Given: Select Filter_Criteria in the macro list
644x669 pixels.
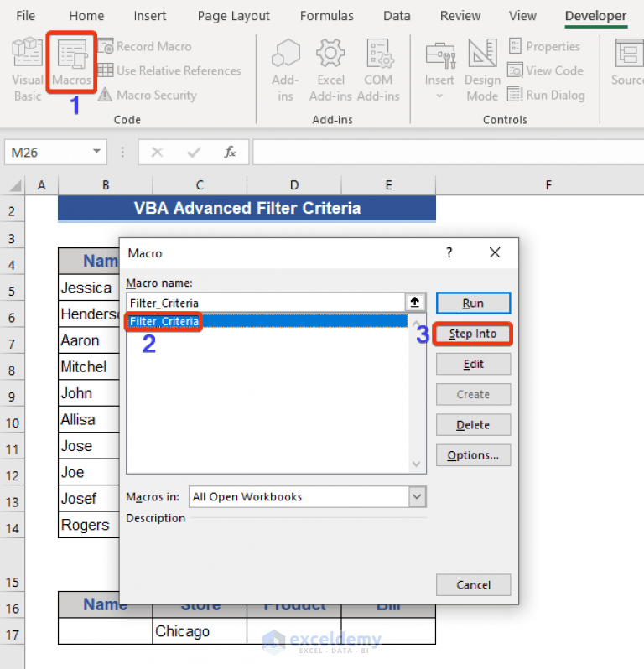Looking at the screenshot, I should [x=267, y=321].
